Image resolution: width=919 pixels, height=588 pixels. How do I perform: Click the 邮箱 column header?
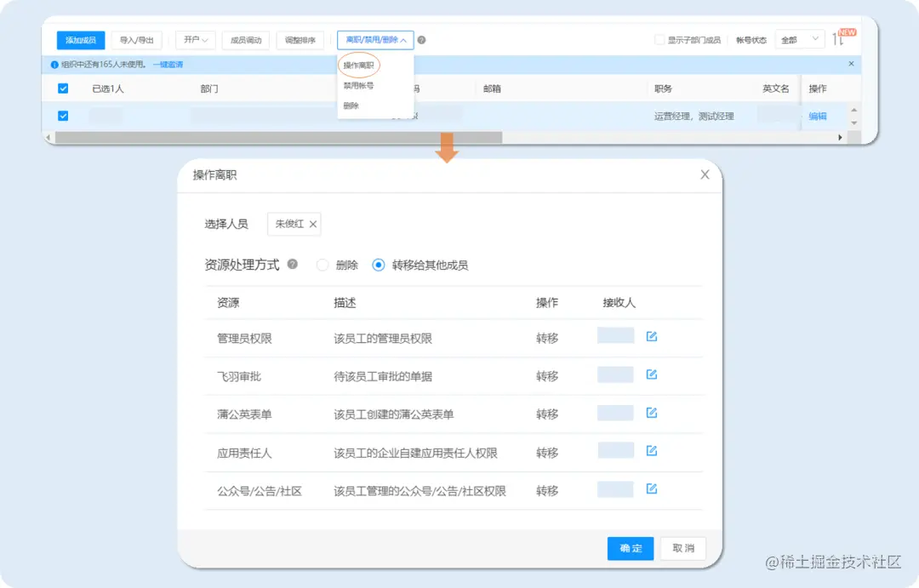pyautogui.click(x=492, y=88)
